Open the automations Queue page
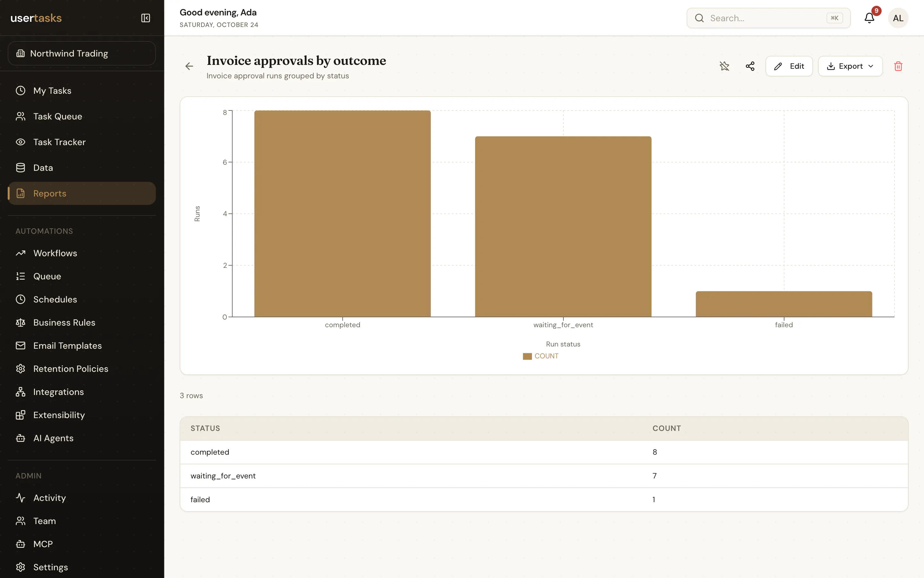Image resolution: width=924 pixels, height=578 pixels. pos(82,276)
